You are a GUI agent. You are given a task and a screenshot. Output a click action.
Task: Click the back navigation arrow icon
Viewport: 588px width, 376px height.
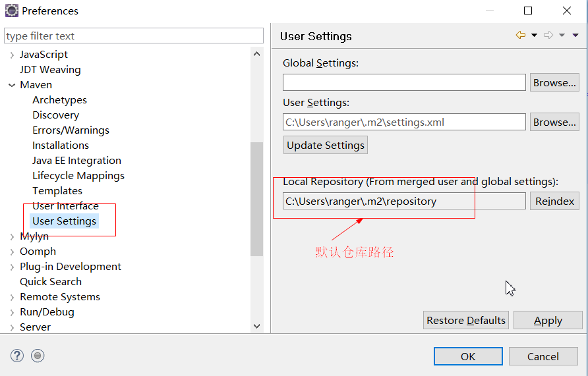click(x=521, y=35)
